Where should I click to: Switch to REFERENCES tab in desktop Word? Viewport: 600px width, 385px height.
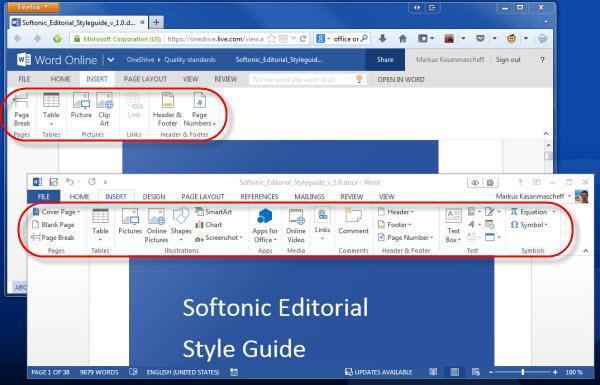click(259, 197)
